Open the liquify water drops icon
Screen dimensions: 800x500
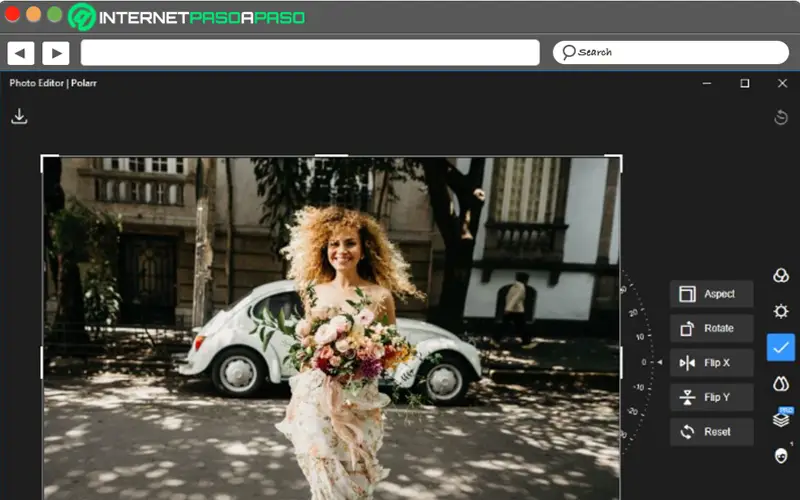(x=781, y=383)
